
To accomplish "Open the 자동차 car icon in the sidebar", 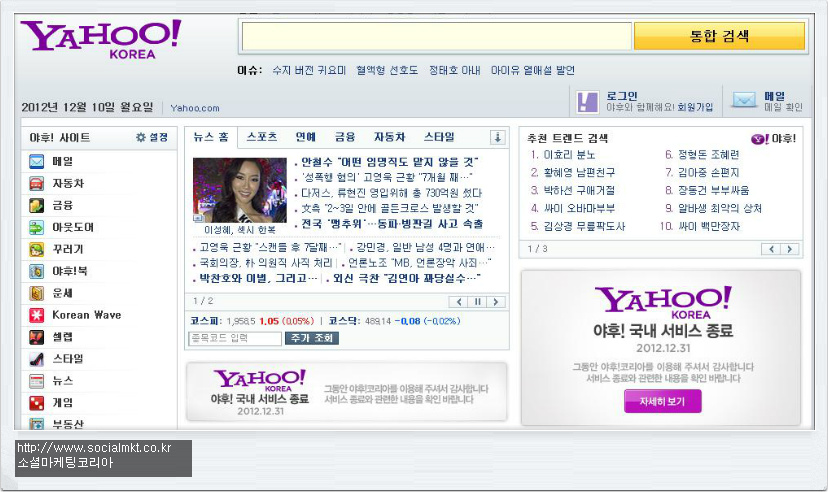I will 36,183.
